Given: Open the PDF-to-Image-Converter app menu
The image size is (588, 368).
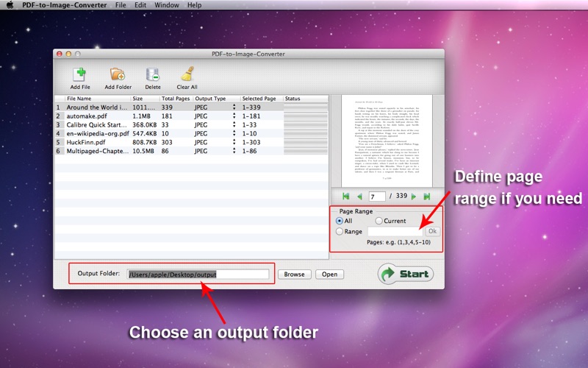Looking at the screenshot, I should pos(65,5).
